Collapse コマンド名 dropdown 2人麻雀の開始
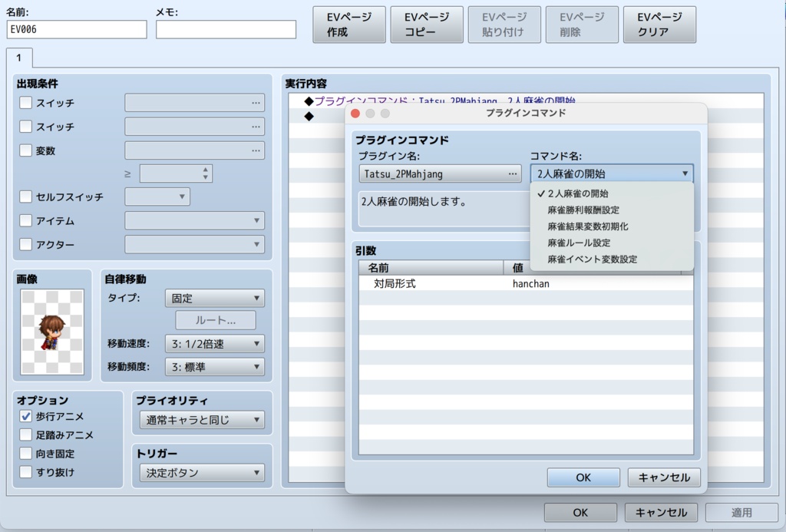Image resolution: width=786 pixels, height=532 pixels. coord(612,174)
